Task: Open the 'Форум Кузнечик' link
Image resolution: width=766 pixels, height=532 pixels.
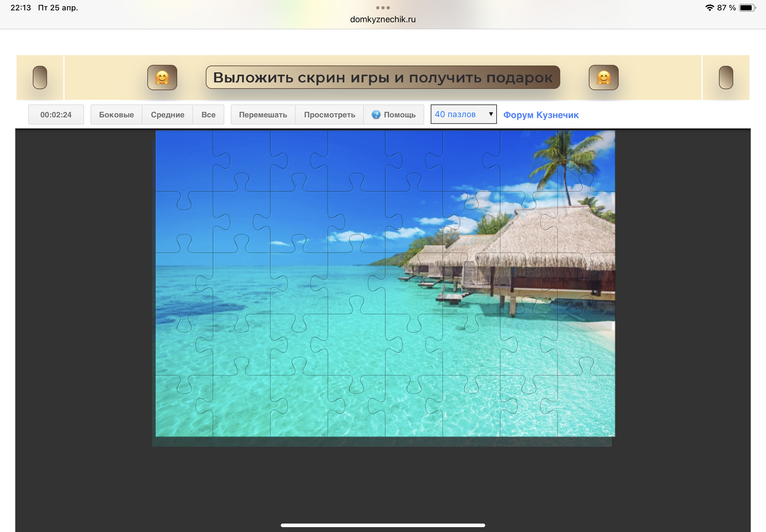Action: coord(540,115)
